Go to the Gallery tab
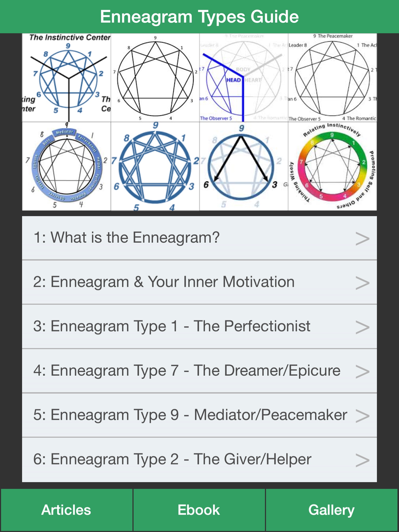Screen dimensions: 399x532 (x=332, y=510)
